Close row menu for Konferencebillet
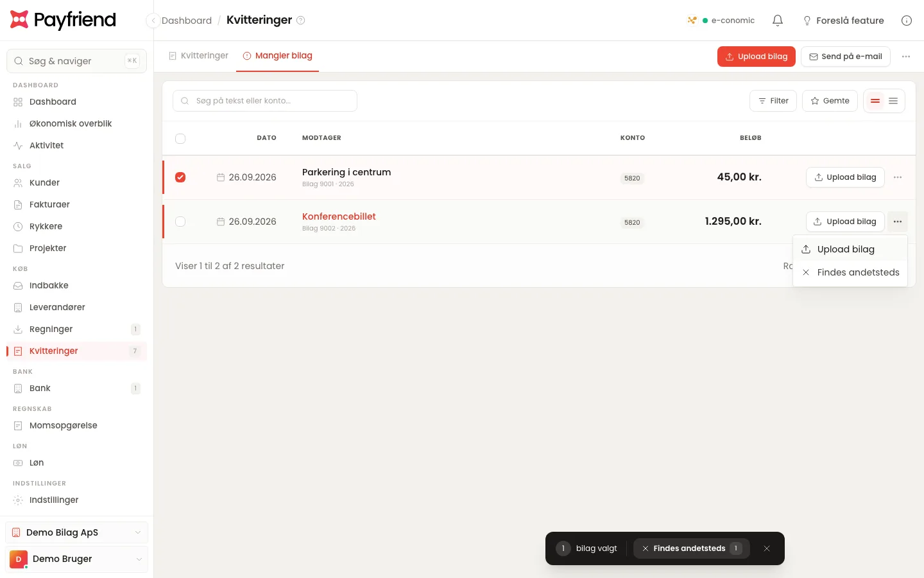924x578 pixels. (x=898, y=222)
